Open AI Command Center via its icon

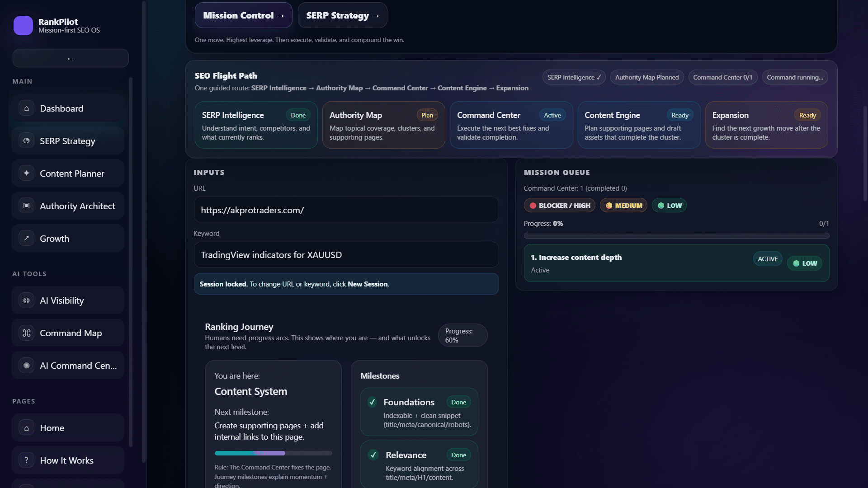[x=27, y=365]
